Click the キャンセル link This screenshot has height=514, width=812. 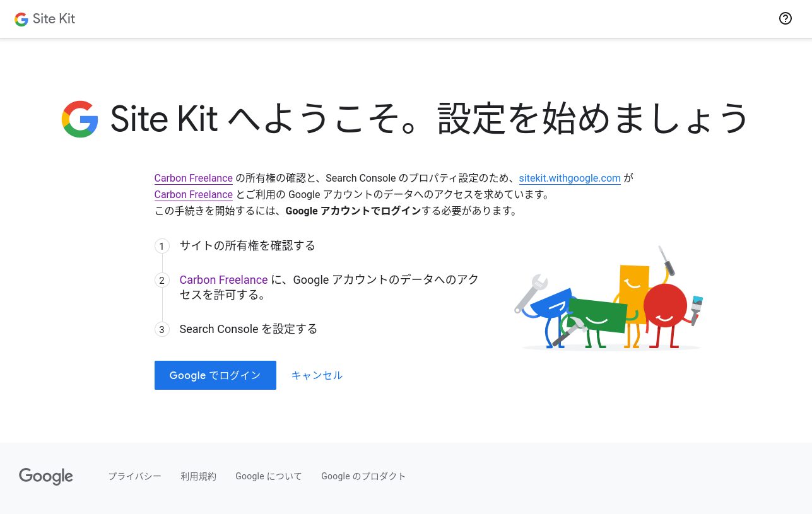tap(317, 375)
